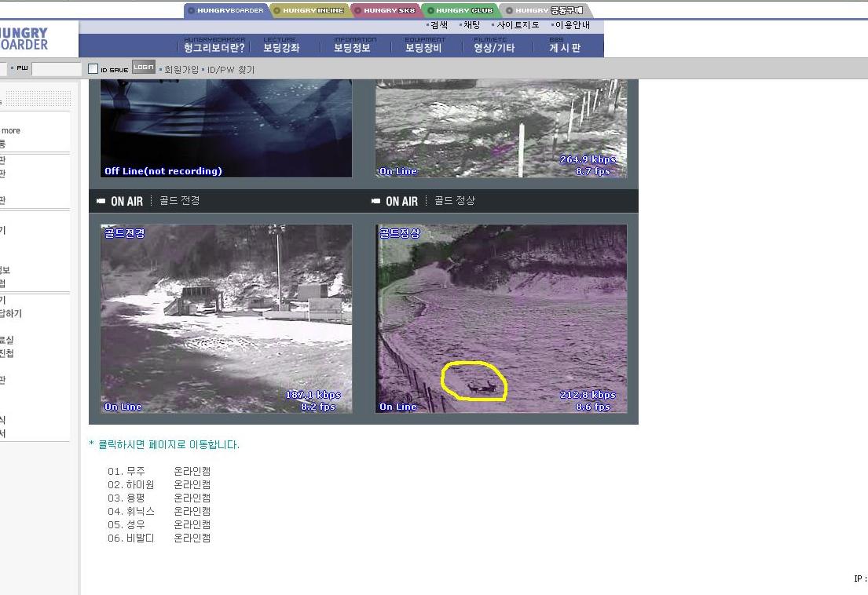The image size is (868, 595).
Task: Click the 골드정상 webcam feed
Action: click(501, 318)
